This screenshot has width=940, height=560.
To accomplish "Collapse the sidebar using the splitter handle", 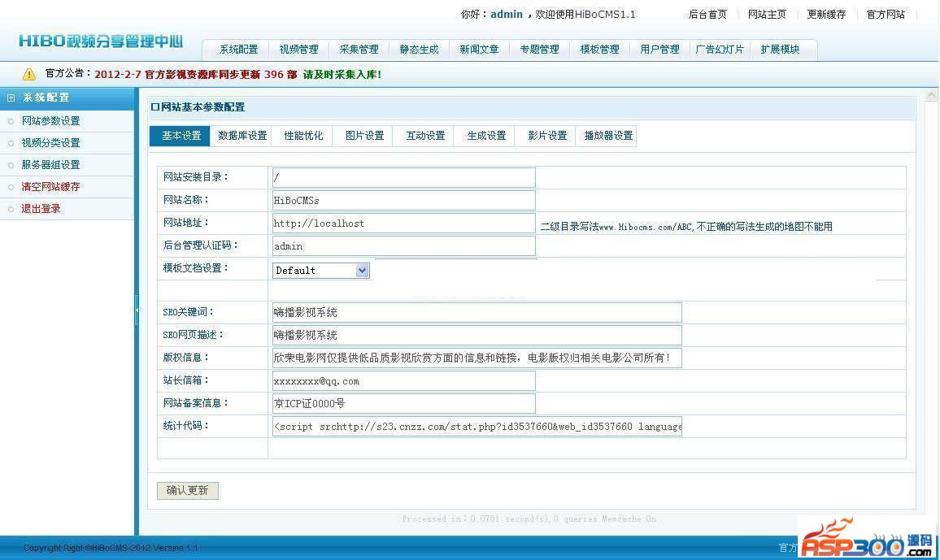I will pyautogui.click(x=137, y=310).
